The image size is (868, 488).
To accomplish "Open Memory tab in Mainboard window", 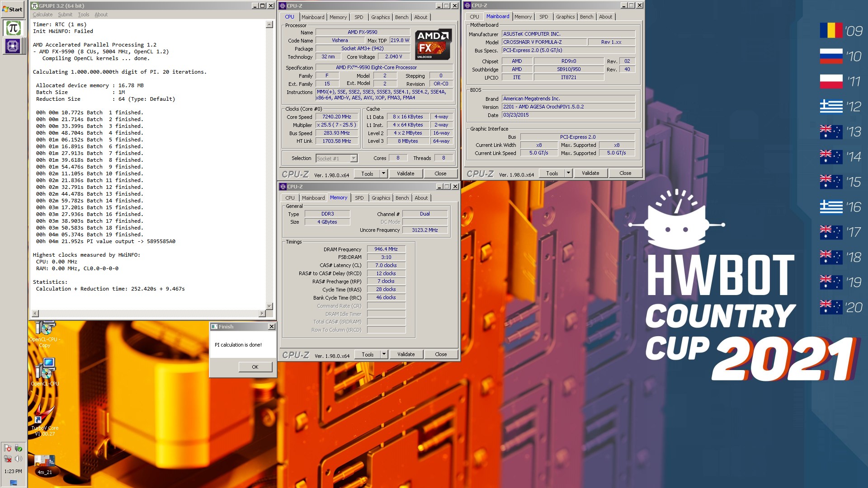I will [x=523, y=17].
